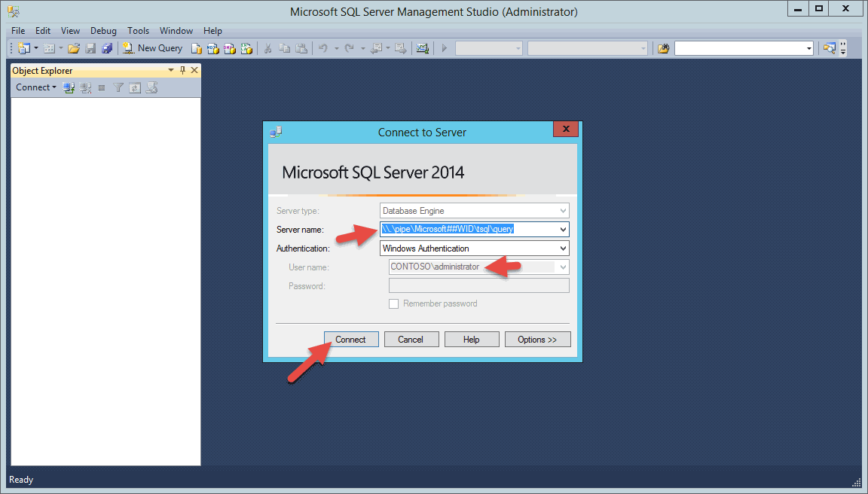The image size is (868, 494).
Task: Click the Open File folder icon
Action: pos(74,49)
